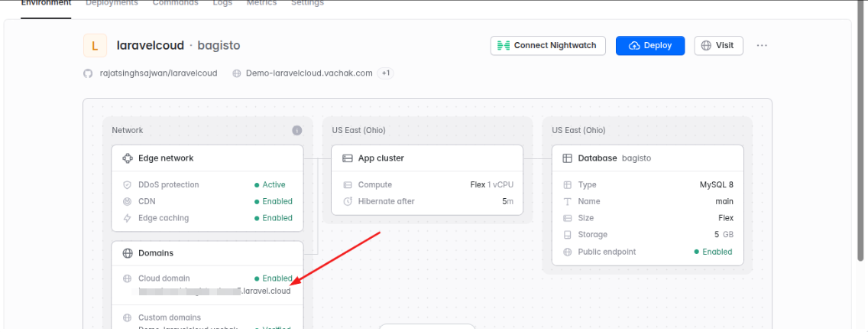
Task: Click the Connect Nightwatch button
Action: pyautogui.click(x=548, y=45)
